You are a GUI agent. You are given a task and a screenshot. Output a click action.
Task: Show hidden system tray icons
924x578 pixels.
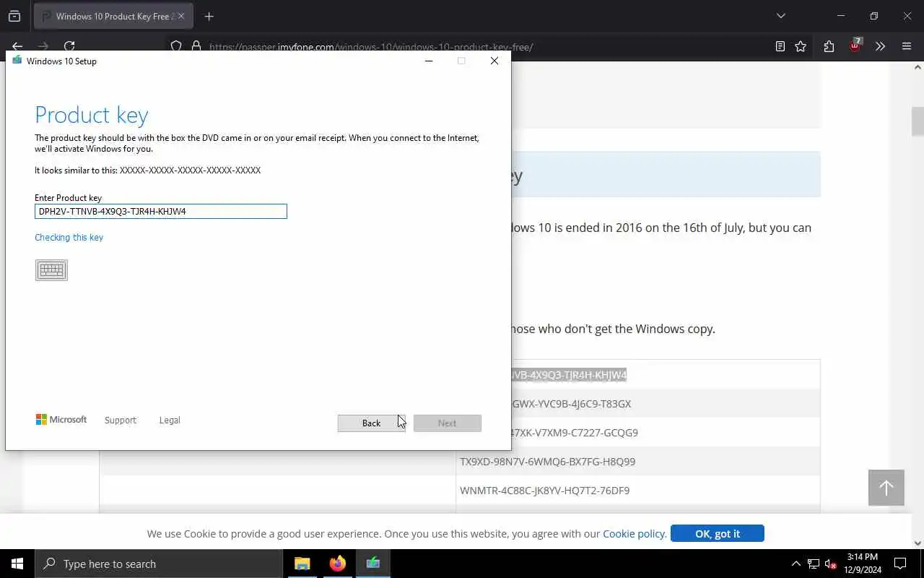[796, 564]
